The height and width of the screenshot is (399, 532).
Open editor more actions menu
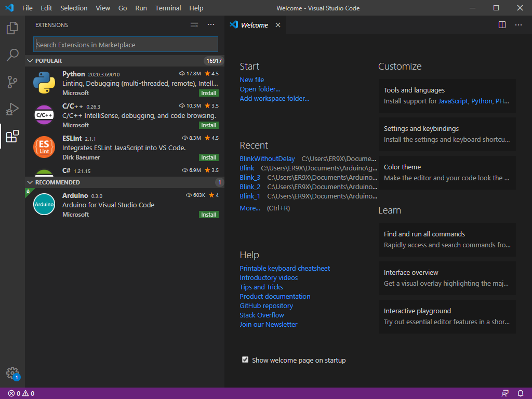518,25
